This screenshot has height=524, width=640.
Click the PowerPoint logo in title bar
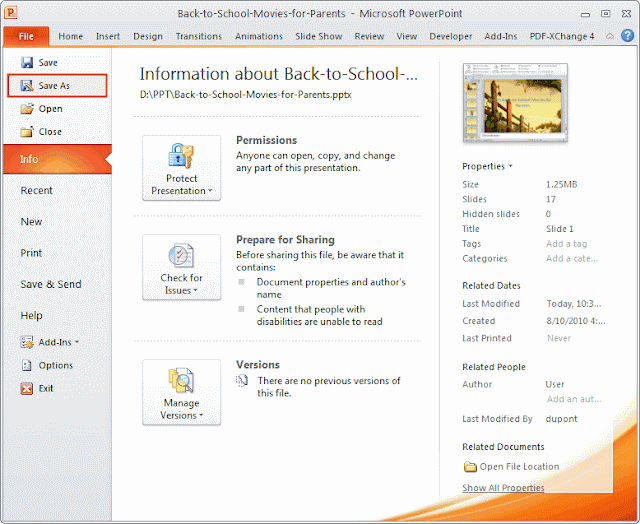[11, 12]
